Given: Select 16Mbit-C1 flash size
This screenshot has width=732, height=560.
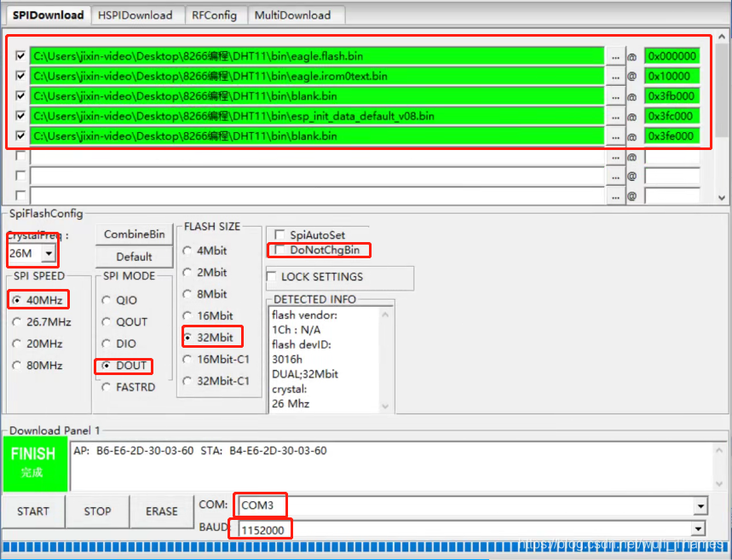Looking at the screenshot, I should (216, 359).
